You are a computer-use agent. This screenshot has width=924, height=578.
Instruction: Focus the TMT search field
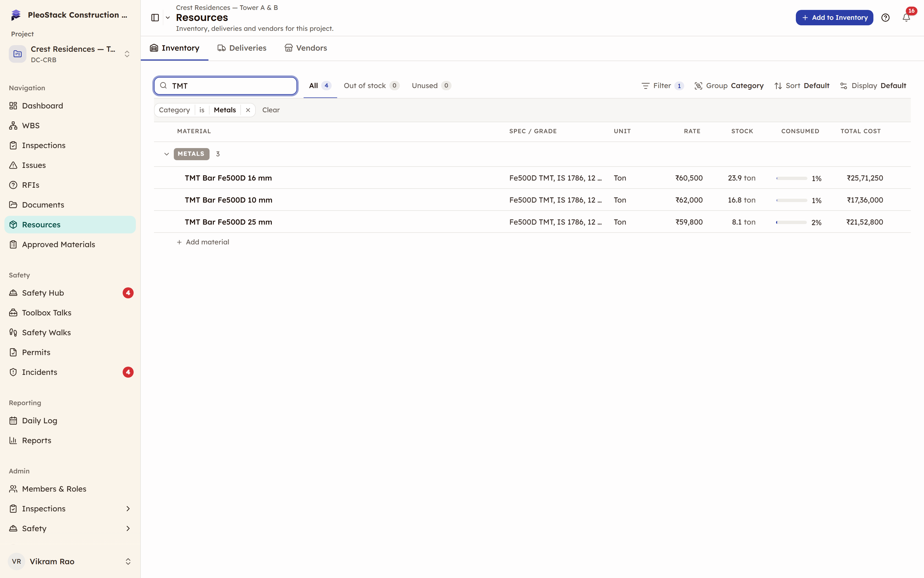[x=225, y=86]
